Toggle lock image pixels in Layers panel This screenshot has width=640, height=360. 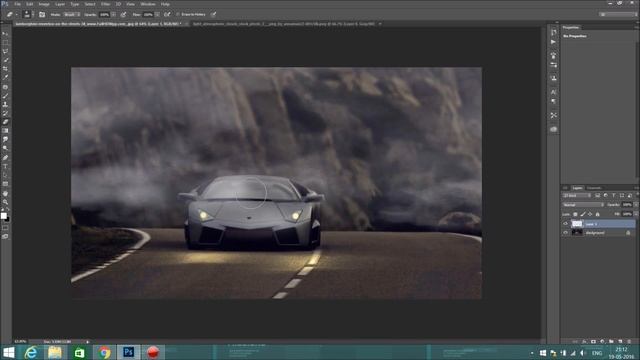pos(583,214)
